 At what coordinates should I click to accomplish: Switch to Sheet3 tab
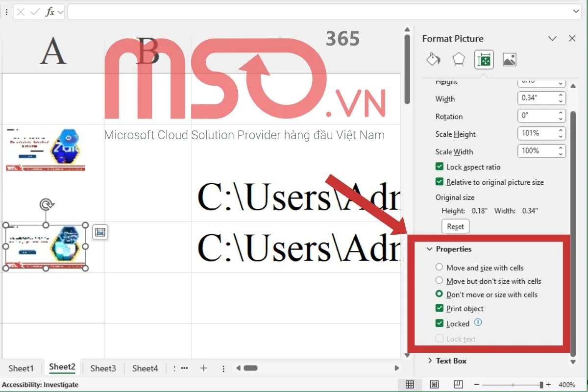(x=102, y=368)
